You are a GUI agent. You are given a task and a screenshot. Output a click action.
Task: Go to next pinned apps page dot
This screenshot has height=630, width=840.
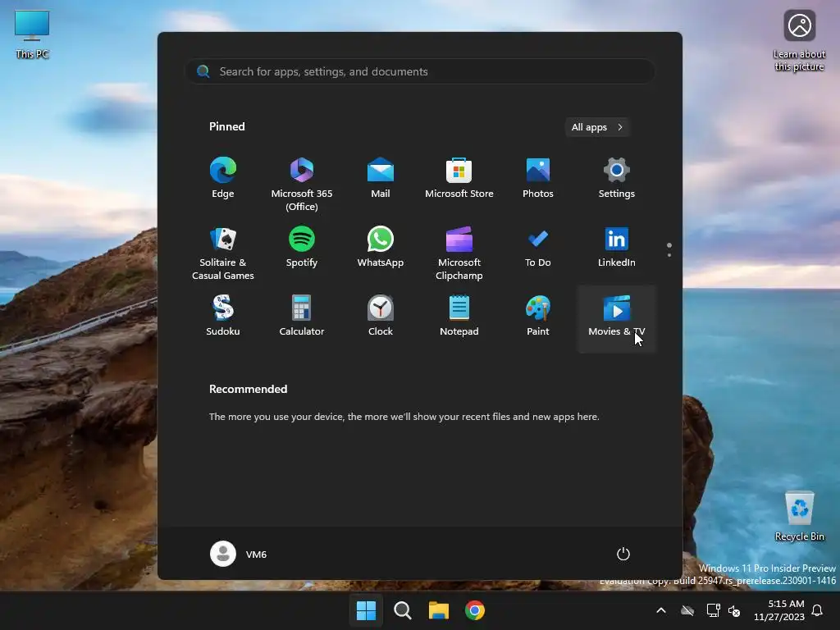tap(669, 255)
